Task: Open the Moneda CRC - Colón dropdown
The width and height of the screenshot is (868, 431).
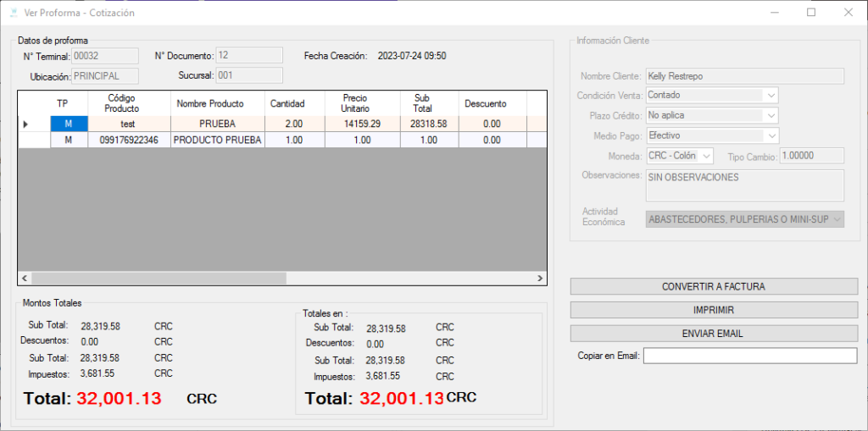Action: click(706, 156)
